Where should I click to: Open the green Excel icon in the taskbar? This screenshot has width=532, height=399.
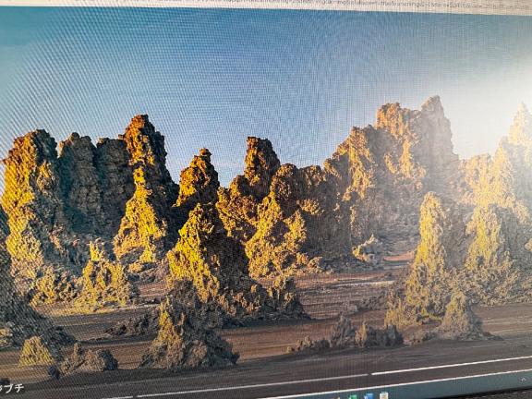[353, 396]
